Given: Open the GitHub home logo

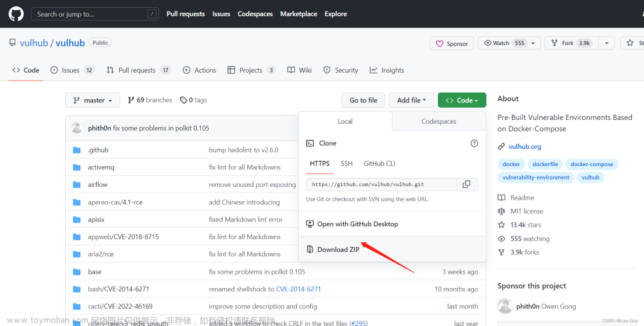Looking at the screenshot, I should coord(16,14).
